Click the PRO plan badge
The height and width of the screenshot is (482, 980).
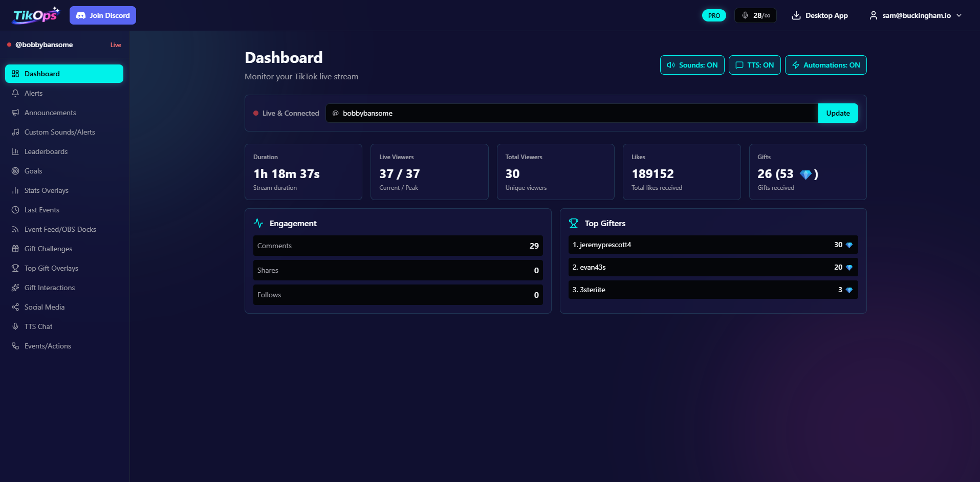click(714, 15)
